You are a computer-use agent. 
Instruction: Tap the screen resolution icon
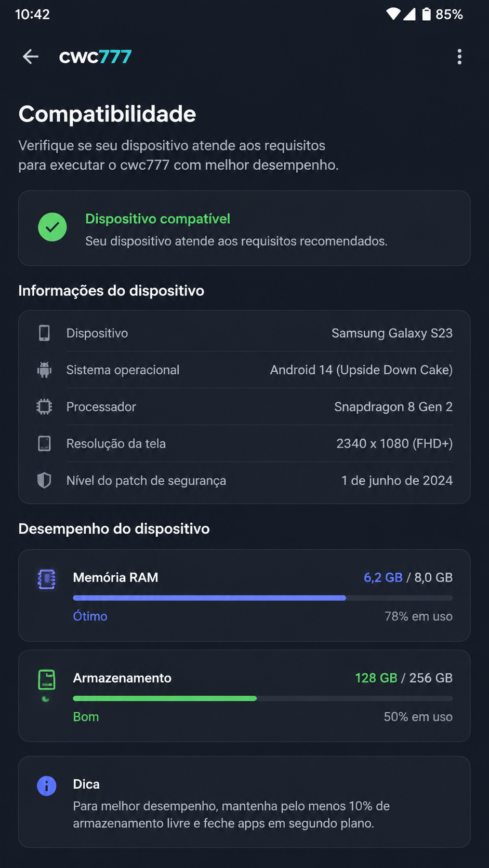coord(45,443)
